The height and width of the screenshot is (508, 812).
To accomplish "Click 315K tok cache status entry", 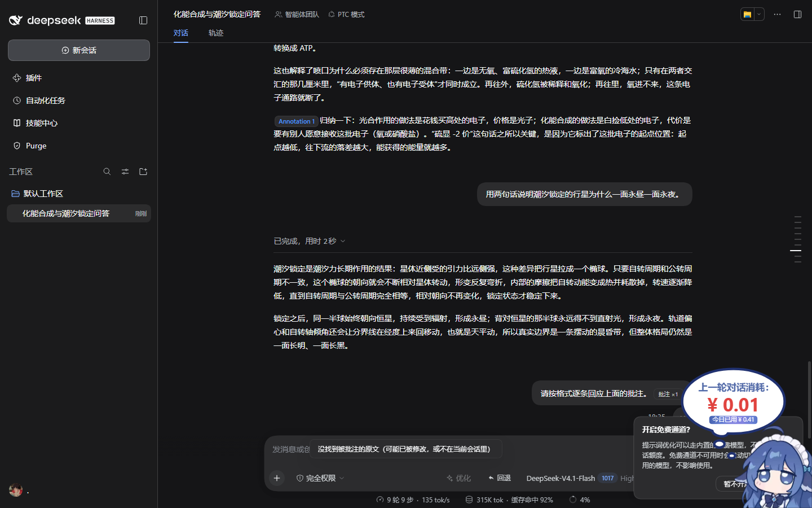I will pos(509,500).
